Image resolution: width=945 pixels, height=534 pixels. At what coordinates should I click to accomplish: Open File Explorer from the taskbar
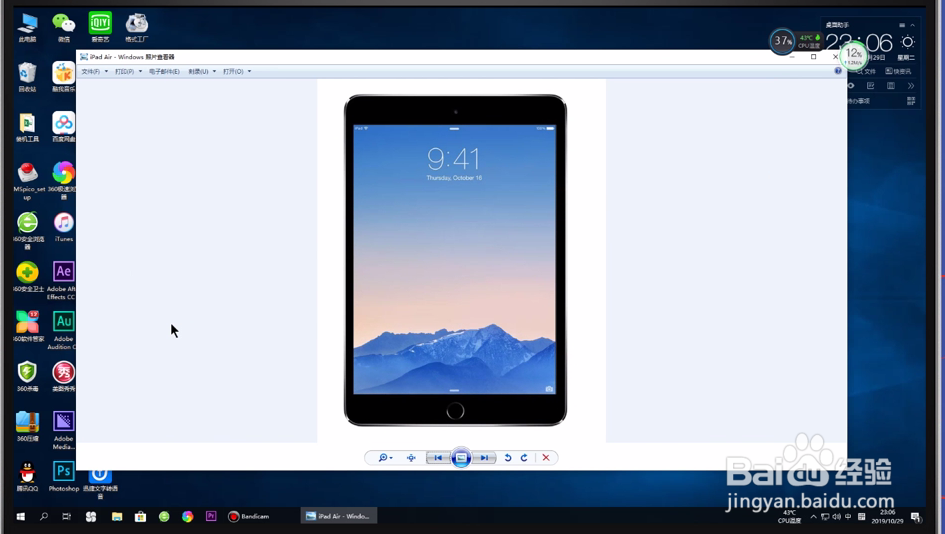[117, 517]
